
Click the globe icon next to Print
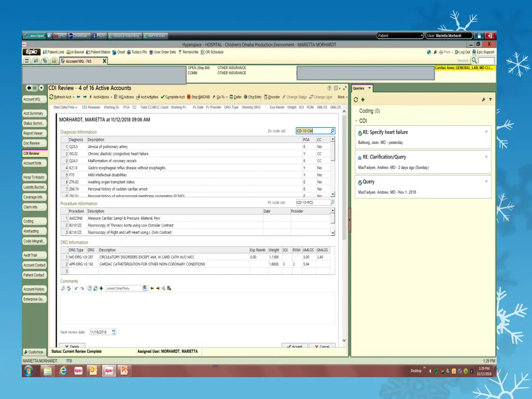[x=429, y=52]
